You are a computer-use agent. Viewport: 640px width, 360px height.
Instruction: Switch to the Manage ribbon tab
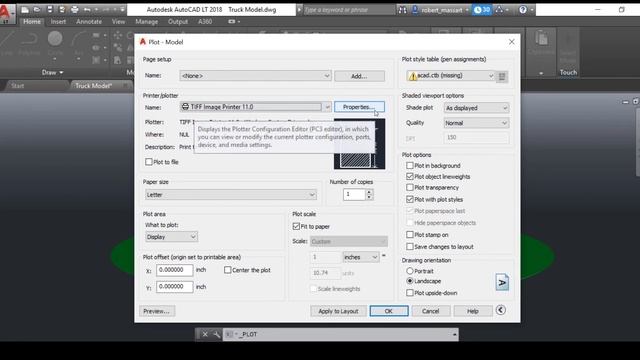pyautogui.click(x=147, y=22)
